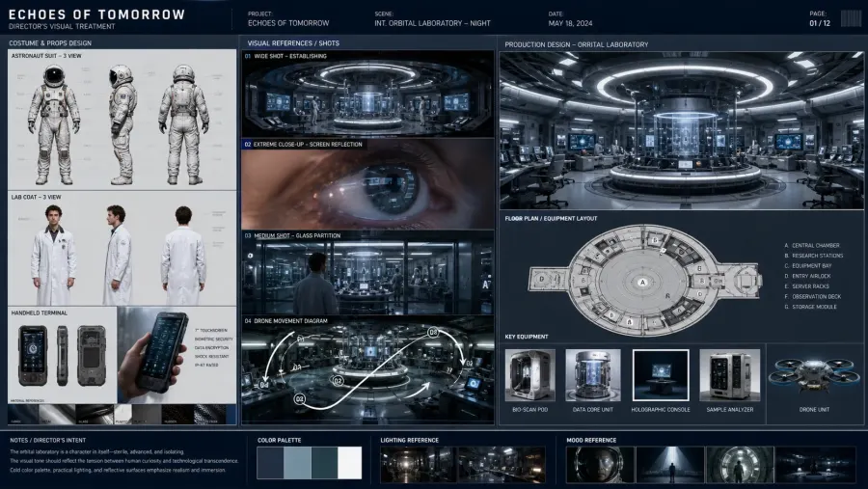Viewport: 868px width, 489px height.
Task: Select the Visual References / Shots header
Action: click(293, 43)
